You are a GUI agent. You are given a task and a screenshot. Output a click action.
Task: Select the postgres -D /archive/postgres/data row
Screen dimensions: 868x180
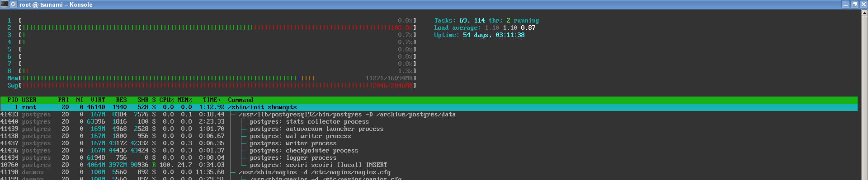tap(429, 114)
